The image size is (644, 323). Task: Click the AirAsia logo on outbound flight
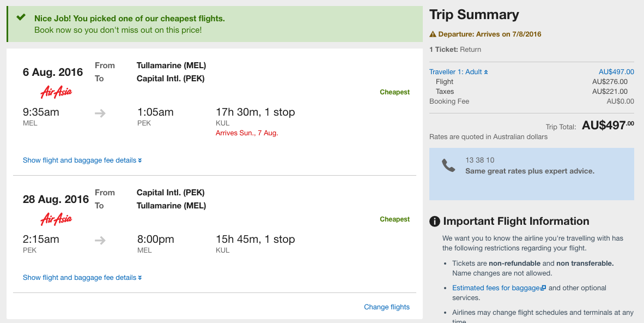pos(56,92)
